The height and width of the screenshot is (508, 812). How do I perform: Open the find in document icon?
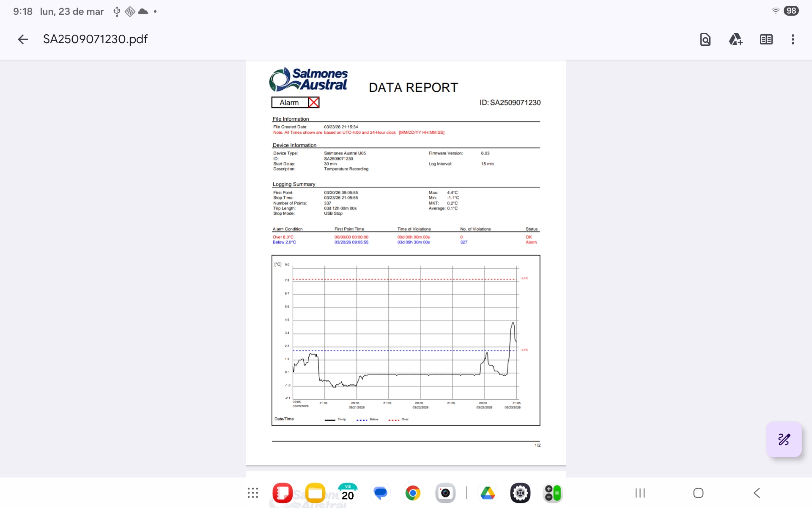tap(705, 39)
